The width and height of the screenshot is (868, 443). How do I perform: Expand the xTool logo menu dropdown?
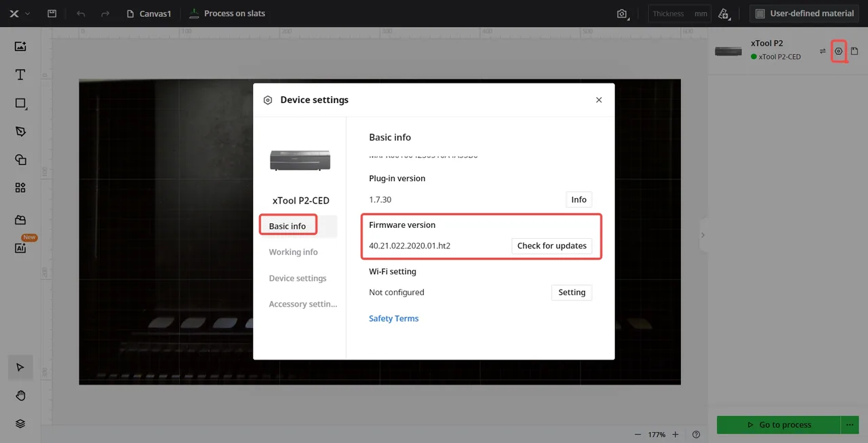coord(18,14)
